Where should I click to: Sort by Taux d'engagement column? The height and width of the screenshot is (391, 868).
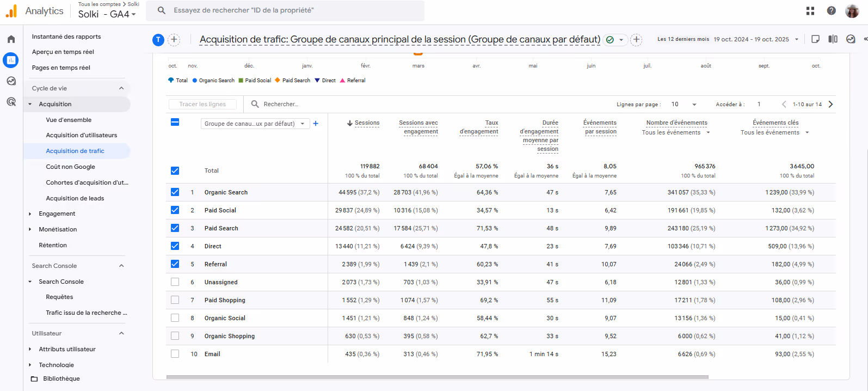(x=479, y=127)
